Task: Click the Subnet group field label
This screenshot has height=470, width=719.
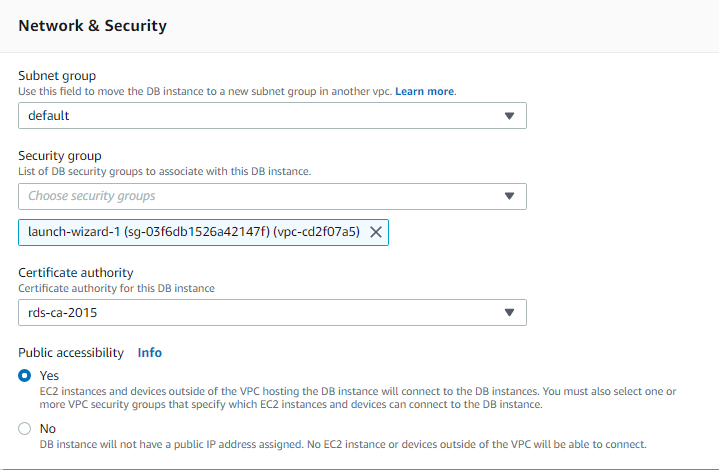Action: tap(57, 76)
